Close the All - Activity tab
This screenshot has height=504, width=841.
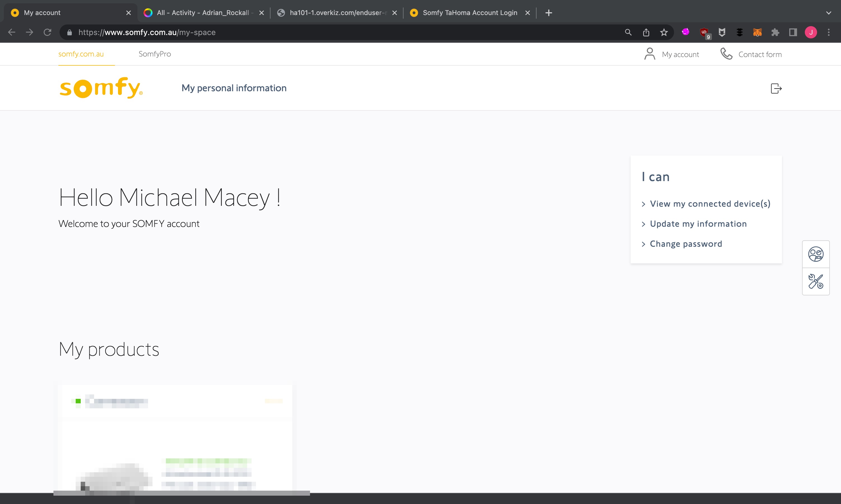pyautogui.click(x=261, y=13)
